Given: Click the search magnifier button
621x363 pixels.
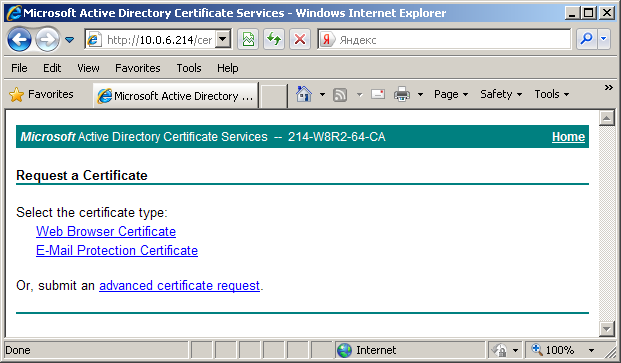Looking at the screenshot, I should (x=587, y=39).
